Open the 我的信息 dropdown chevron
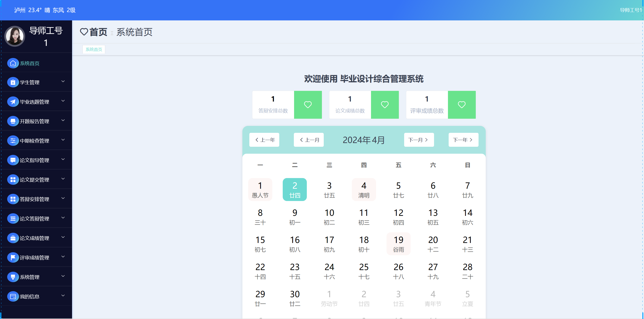 coord(63,296)
